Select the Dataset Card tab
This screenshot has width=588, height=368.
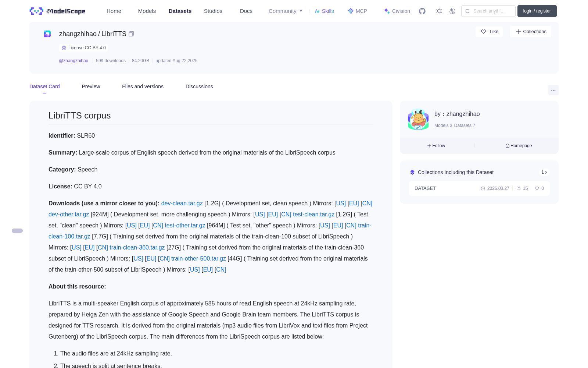(44, 86)
